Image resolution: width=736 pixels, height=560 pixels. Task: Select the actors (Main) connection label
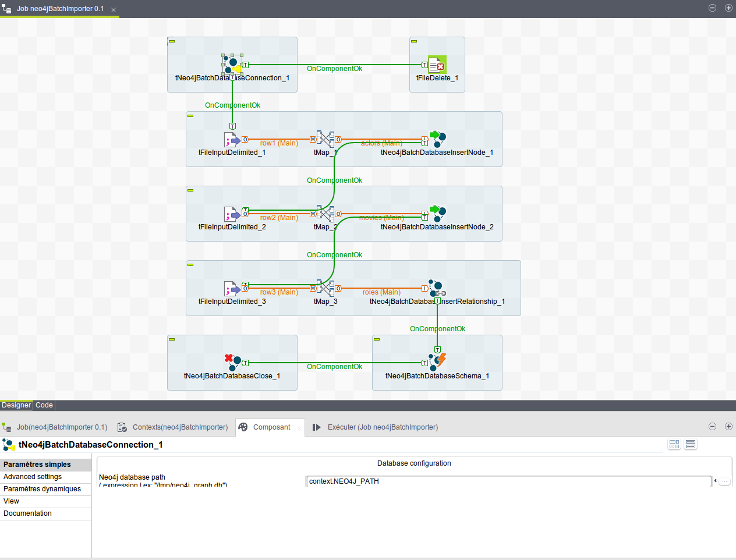pos(381,143)
